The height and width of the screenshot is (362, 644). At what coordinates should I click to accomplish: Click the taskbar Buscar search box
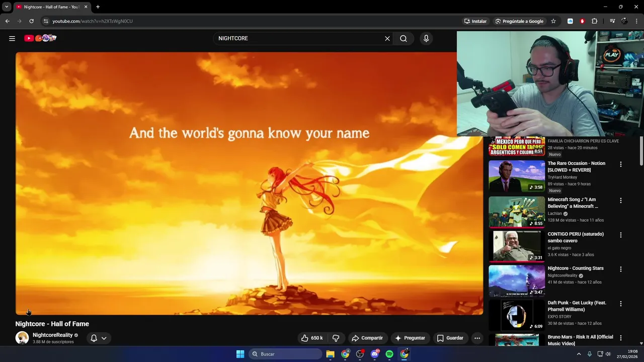point(286,354)
